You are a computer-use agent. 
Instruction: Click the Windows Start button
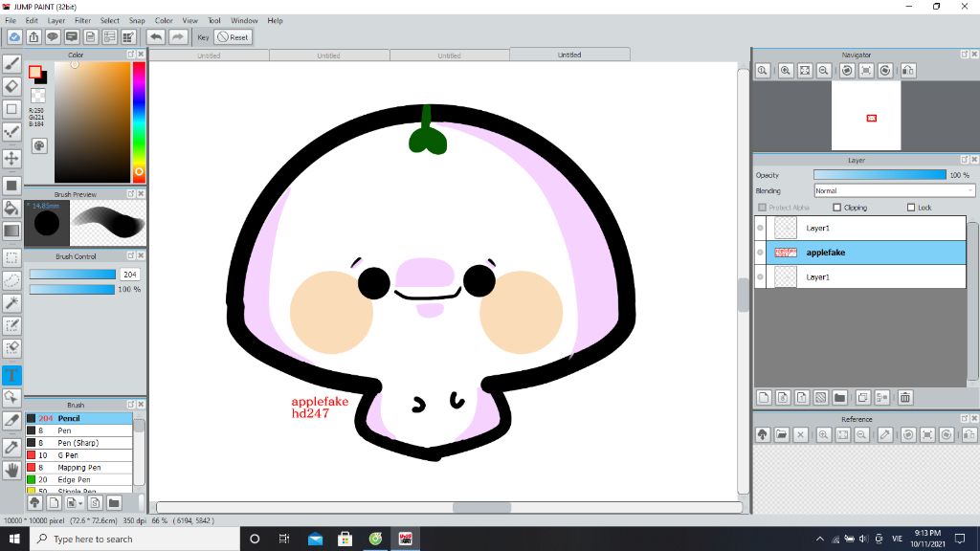[x=14, y=539]
